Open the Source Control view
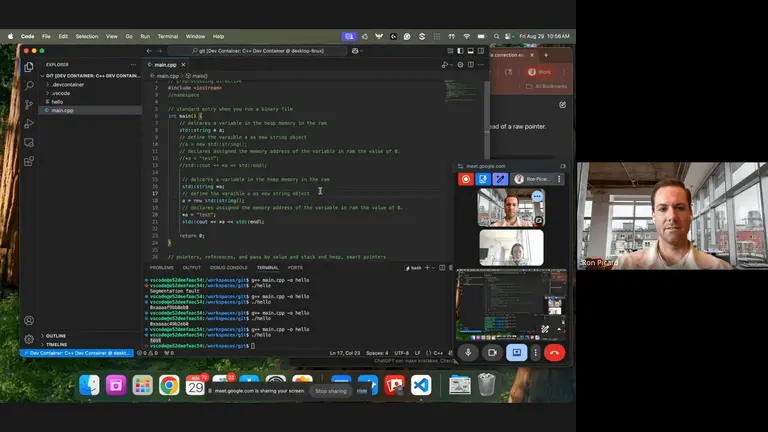Viewport: 768px width, 432px height. [29, 104]
